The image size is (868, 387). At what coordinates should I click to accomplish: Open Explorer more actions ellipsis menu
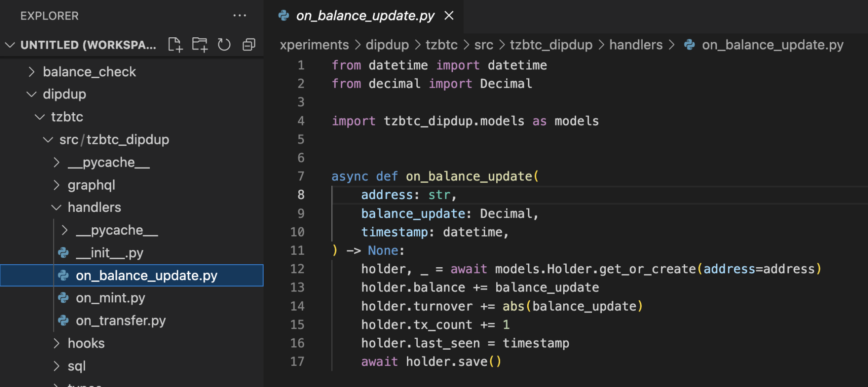pyautogui.click(x=240, y=16)
